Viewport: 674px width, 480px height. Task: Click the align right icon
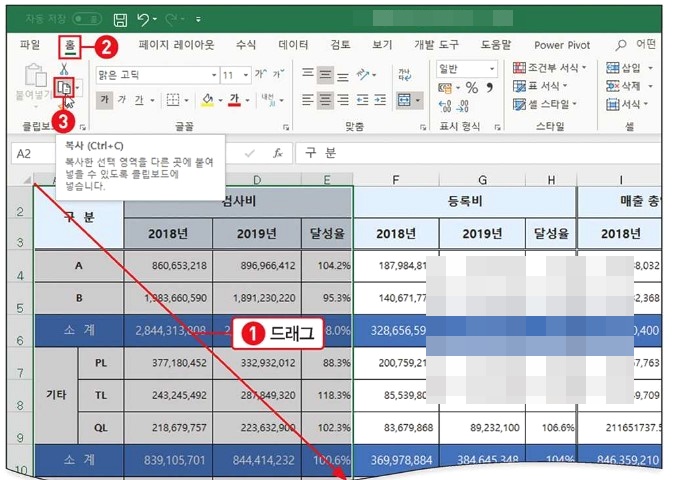343,100
